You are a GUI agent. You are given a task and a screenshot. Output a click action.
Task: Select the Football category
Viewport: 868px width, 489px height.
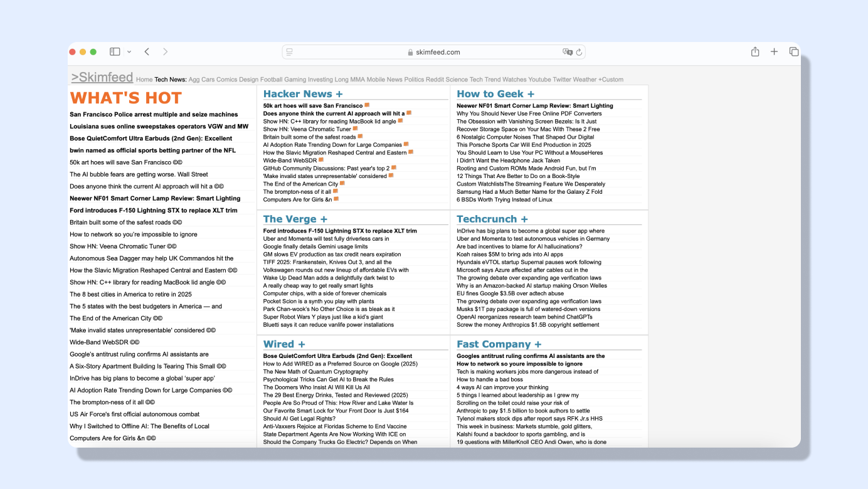(272, 80)
